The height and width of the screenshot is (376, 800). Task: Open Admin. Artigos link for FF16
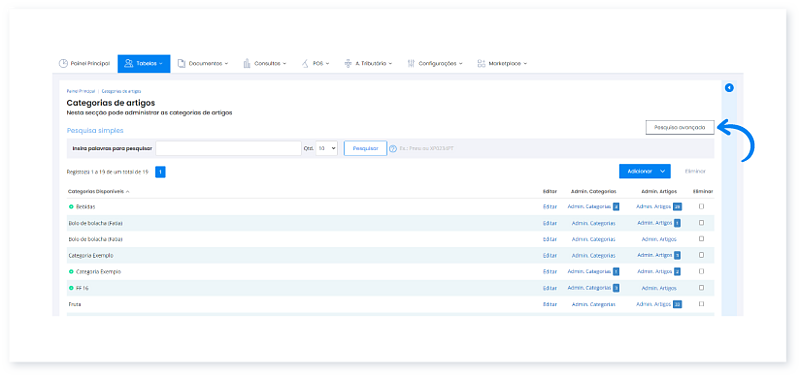pos(659,288)
